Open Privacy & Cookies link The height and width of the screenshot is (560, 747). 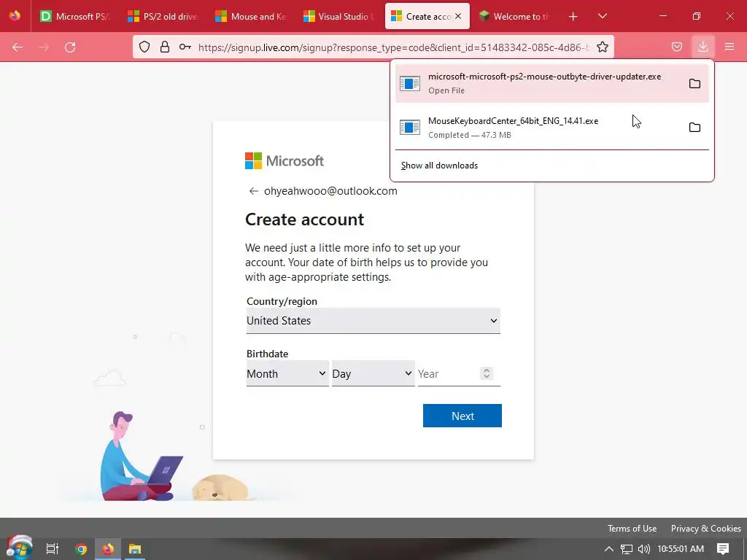[705, 528]
